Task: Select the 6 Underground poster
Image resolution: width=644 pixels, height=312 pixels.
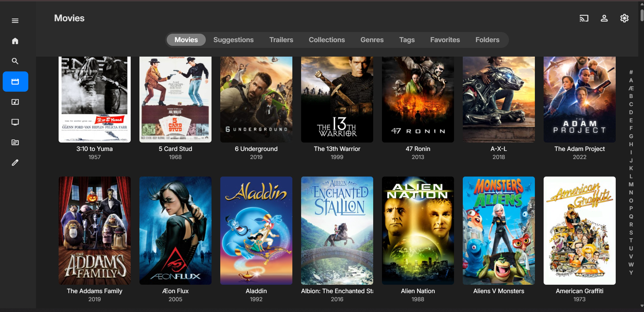Action: (256, 99)
